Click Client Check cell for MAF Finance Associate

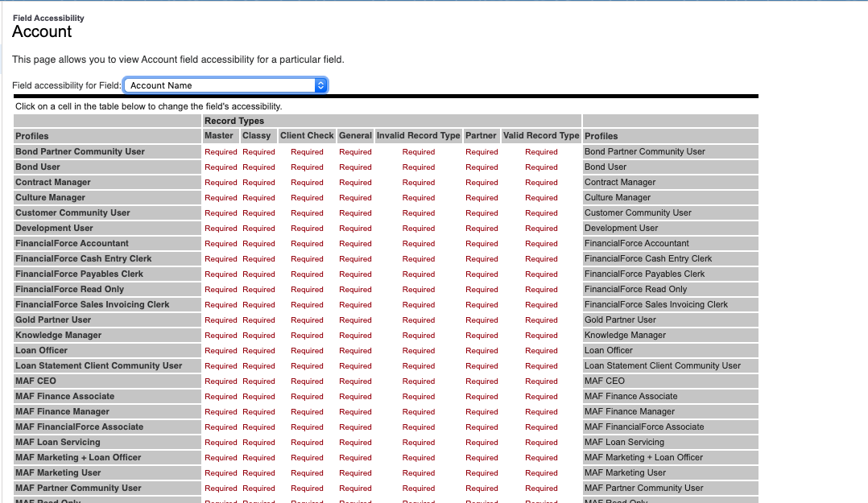click(x=308, y=397)
